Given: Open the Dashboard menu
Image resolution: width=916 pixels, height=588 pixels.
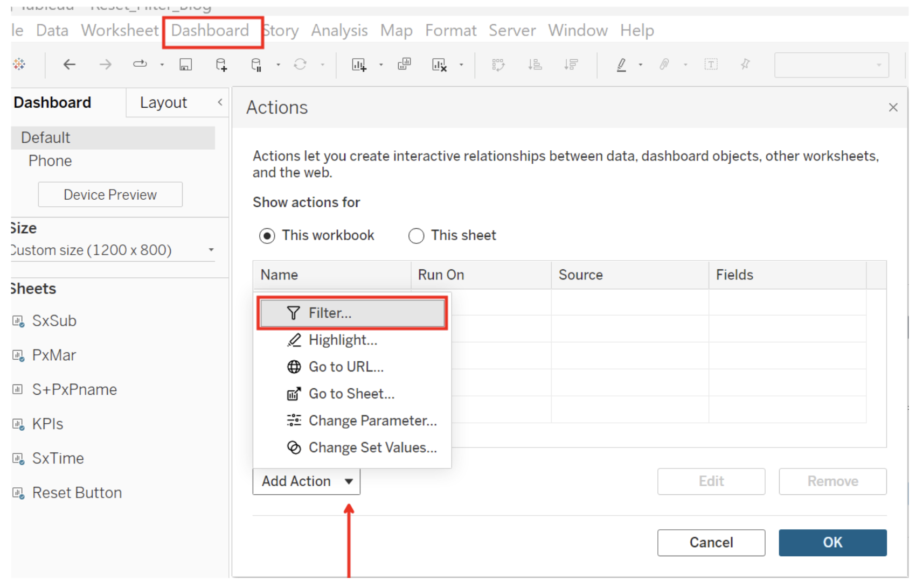Looking at the screenshot, I should point(209,30).
